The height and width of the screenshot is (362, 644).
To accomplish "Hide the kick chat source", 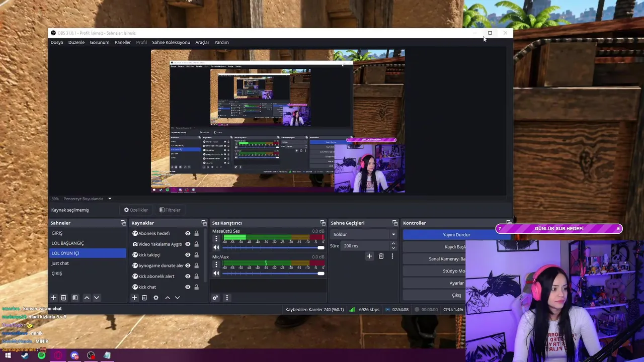I will (x=188, y=287).
